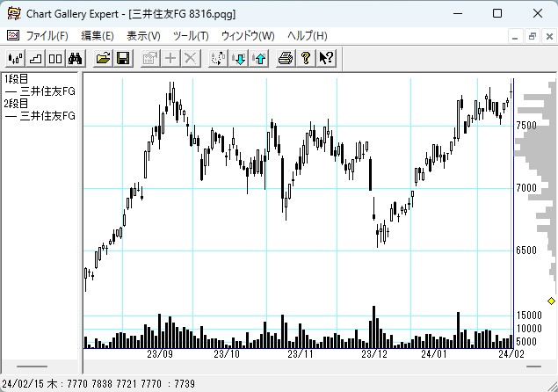Click the step line chart icon
This screenshot has width=558, height=392.
pos(35,58)
